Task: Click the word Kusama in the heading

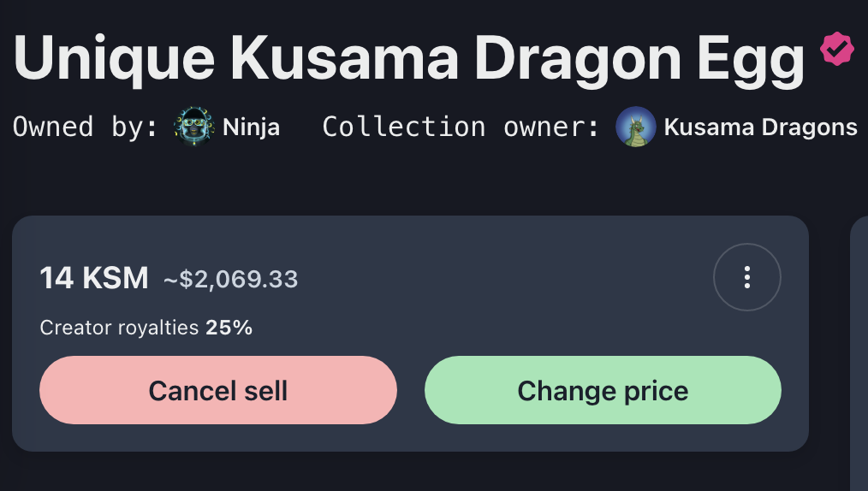Action: click(343, 57)
